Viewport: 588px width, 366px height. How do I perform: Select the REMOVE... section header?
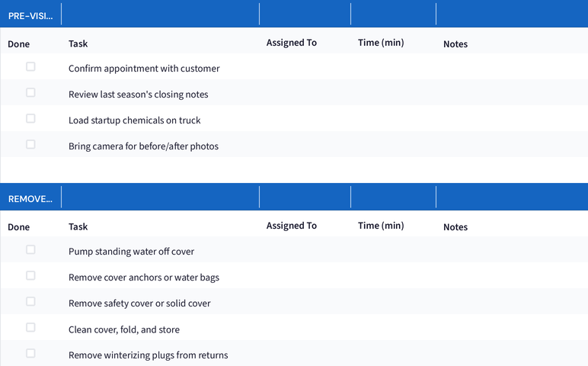click(x=30, y=198)
